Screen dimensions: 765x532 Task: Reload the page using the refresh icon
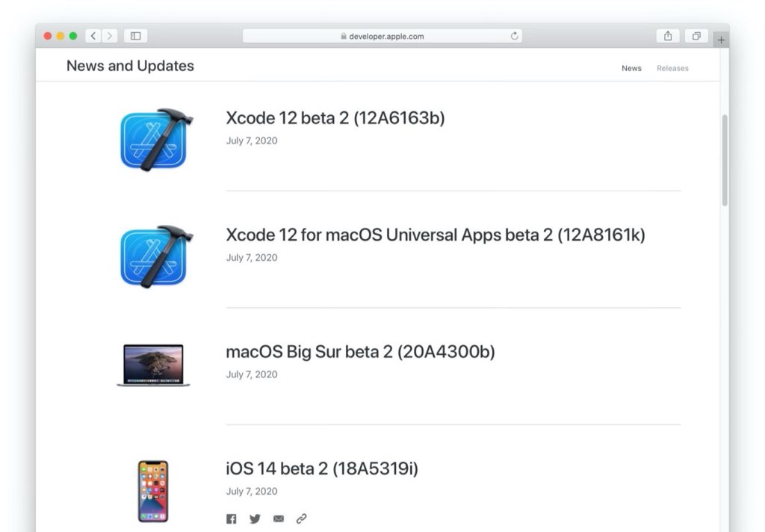[x=514, y=35]
